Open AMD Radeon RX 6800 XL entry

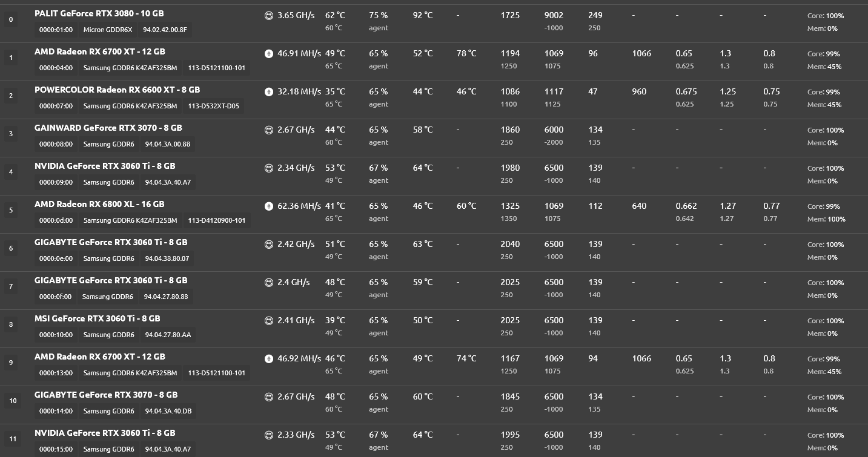pyautogui.click(x=99, y=204)
